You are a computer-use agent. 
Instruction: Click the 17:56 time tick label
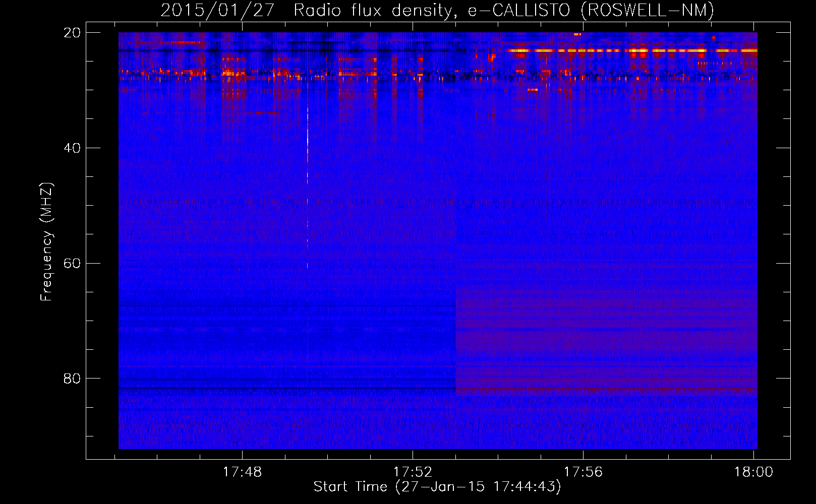pyautogui.click(x=584, y=472)
